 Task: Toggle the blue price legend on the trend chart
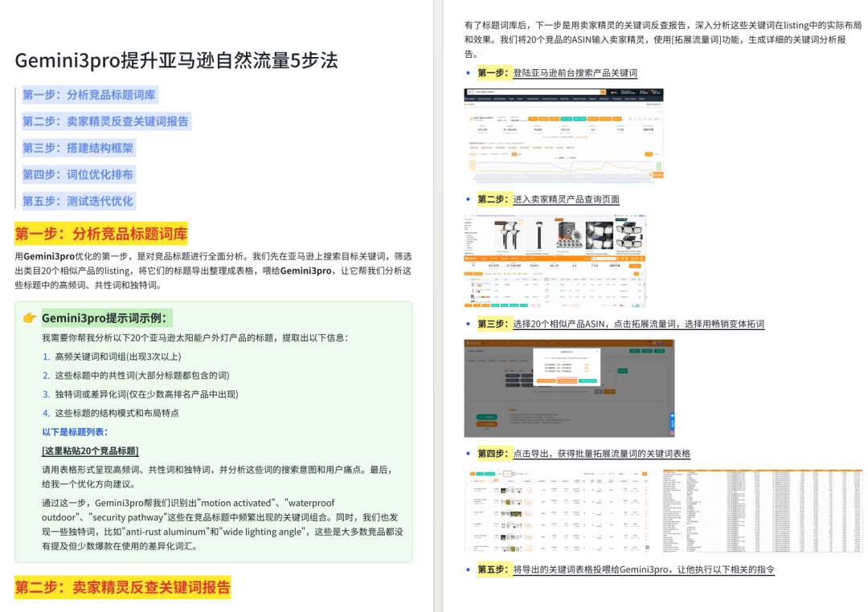click(x=567, y=157)
